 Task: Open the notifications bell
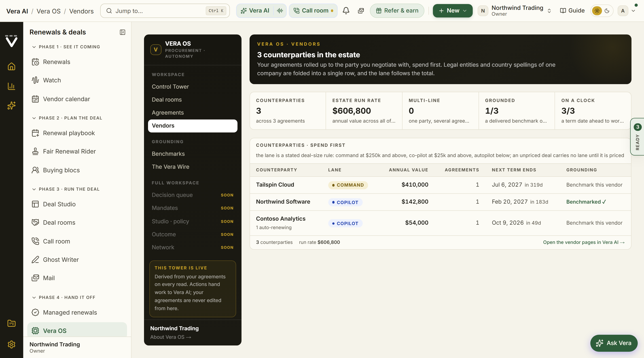[x=346, y=11]
